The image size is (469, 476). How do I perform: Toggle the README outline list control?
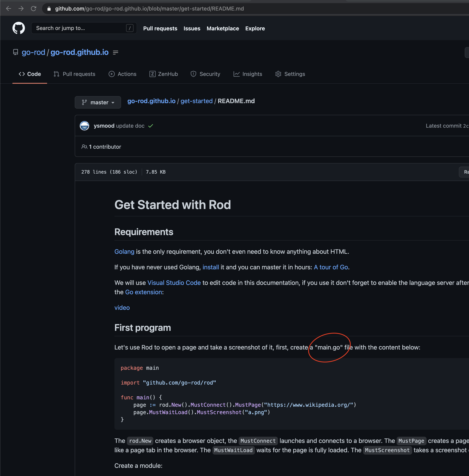tap(116, 52)
